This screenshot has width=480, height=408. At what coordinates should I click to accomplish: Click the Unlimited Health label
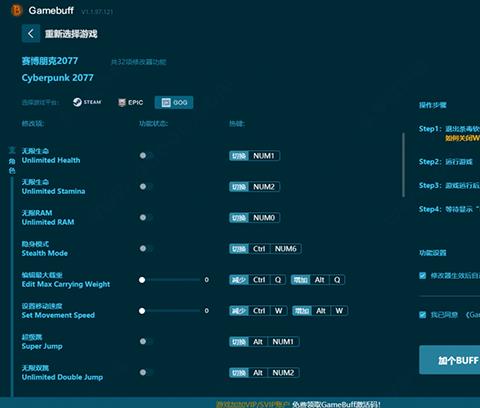pos(51,160)
